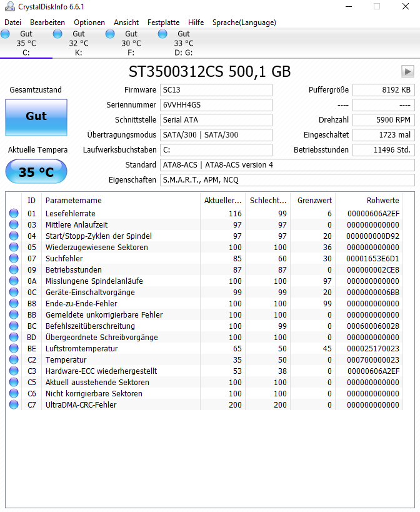Viewport: 420px width, 512px height.
Task: Click the Laufwerksbuchstaben field C:
Action: [216, 150]
